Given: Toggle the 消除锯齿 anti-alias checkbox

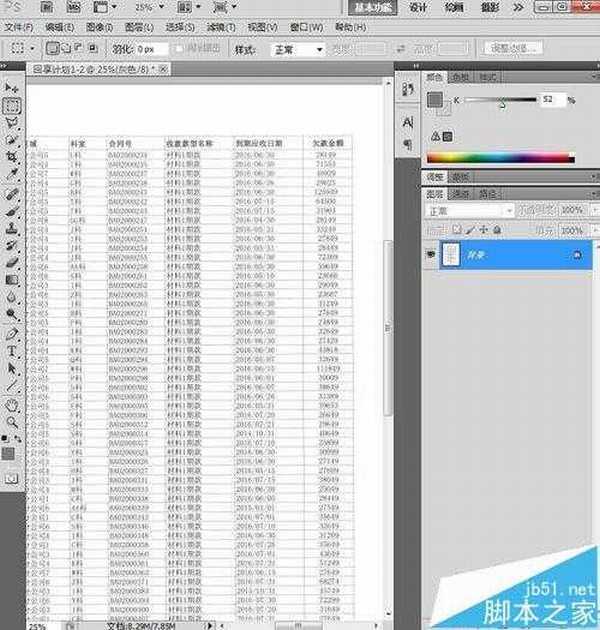Looking at the screenshot, I should point(178,48).
